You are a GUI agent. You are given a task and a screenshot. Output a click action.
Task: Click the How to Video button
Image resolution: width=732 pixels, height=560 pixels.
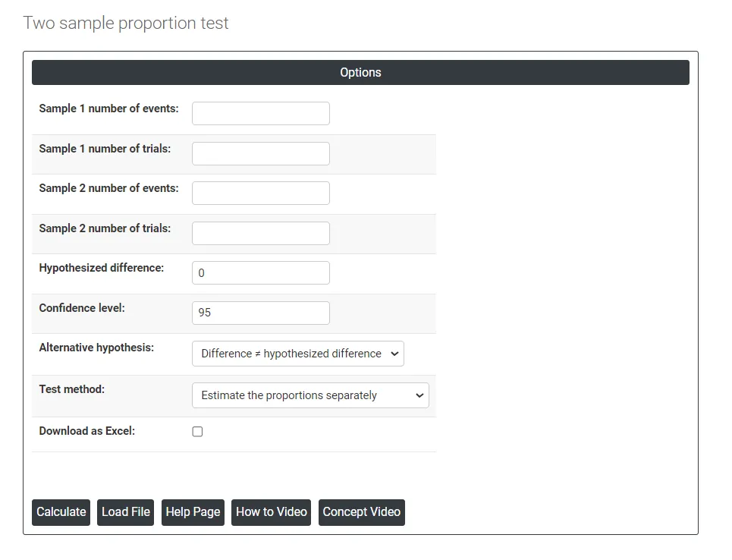[272, 512]
